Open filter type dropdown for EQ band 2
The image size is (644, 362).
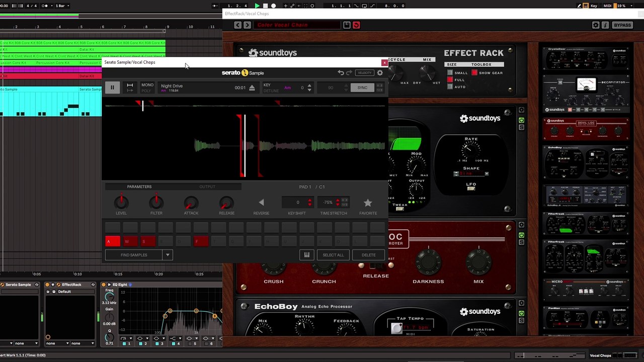coord(142,338)
